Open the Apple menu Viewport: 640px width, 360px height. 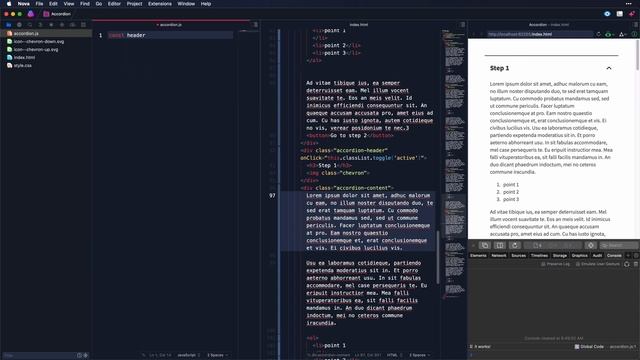point(9,4)
